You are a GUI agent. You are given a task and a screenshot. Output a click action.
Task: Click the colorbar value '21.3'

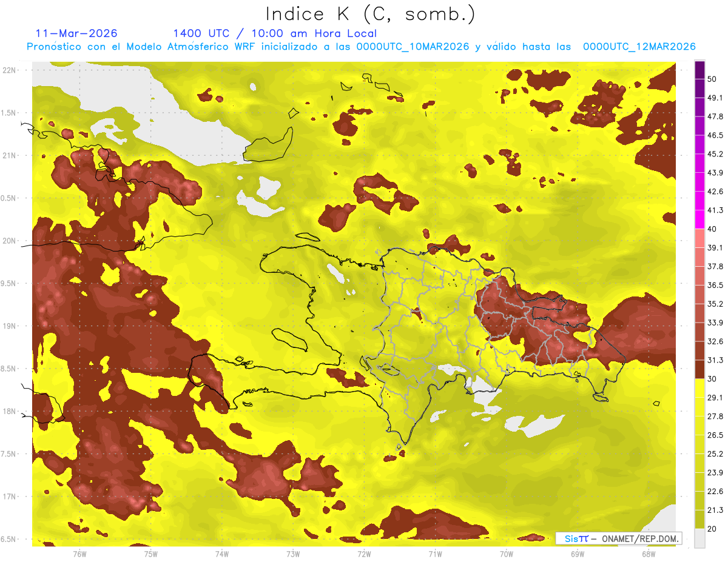coord(715,510)
